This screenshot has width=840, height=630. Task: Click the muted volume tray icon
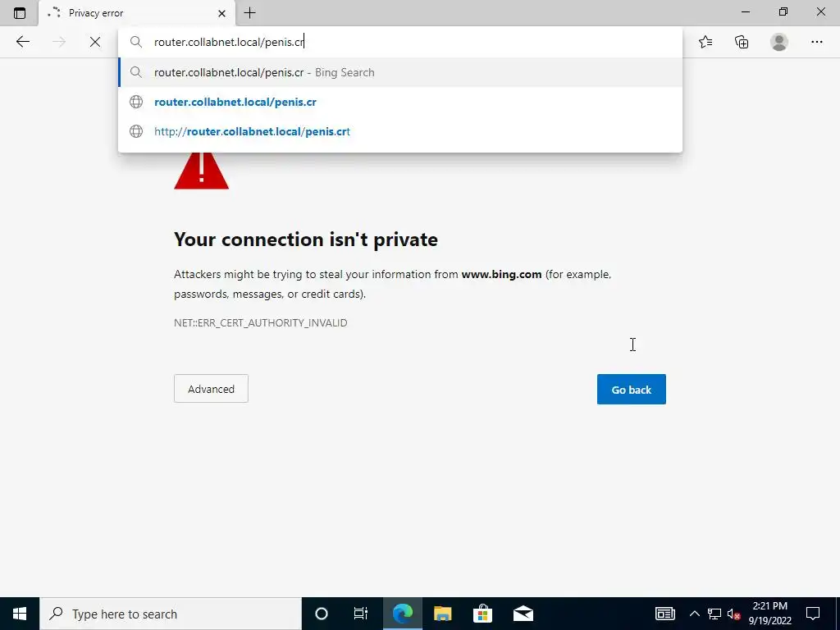pos(734,614)
